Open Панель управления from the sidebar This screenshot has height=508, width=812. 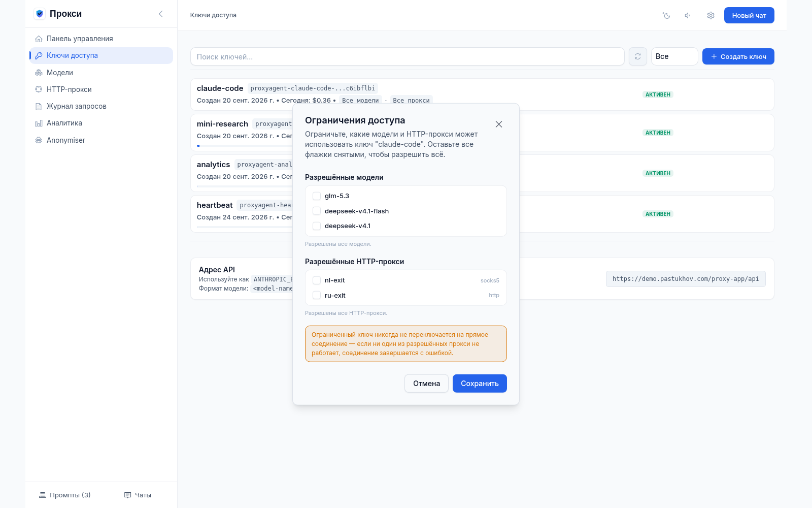[101, 39]
